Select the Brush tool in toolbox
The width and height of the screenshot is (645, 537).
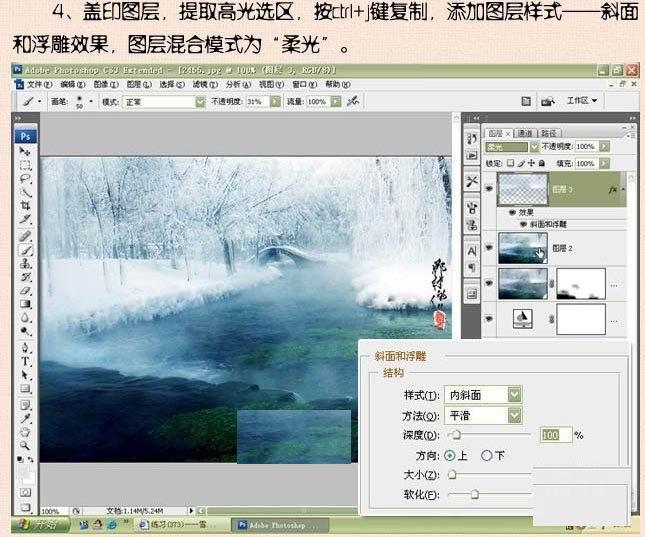pos(25,250)
